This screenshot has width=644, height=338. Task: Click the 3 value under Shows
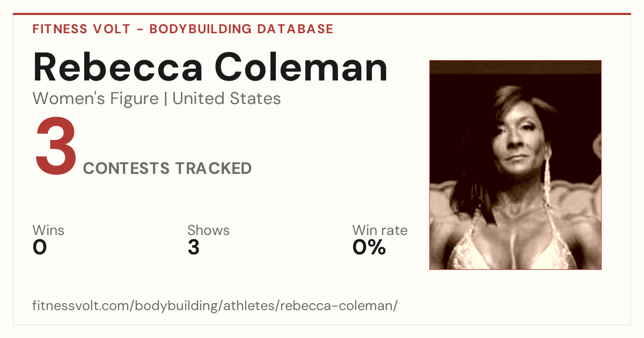193,248
